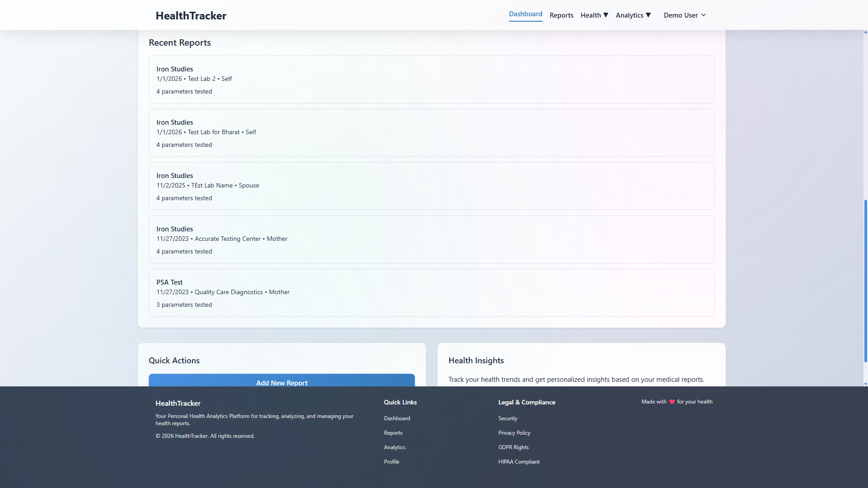Open the Demo User account menu
868x488 pixels.
(684, 15)
